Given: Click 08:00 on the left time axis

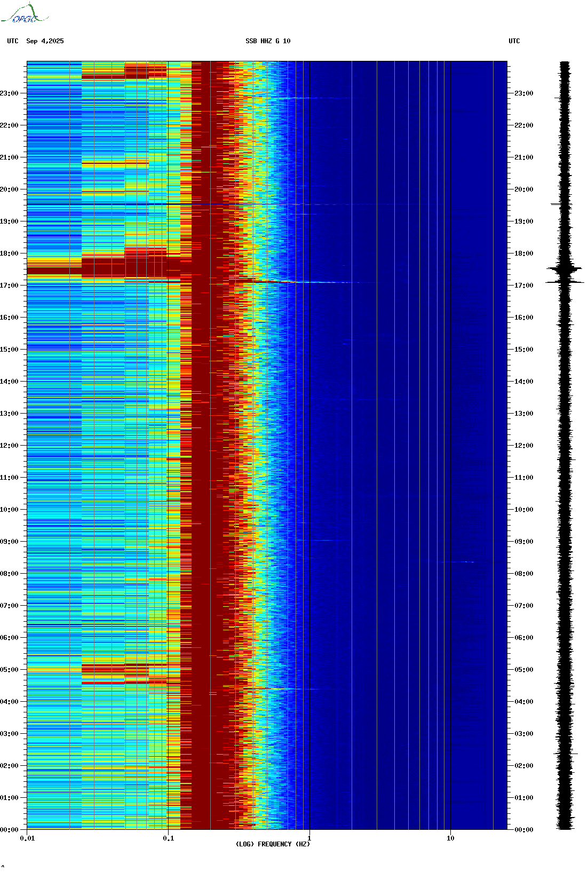Looking at the screenshot, I should [x=9, y=574].
